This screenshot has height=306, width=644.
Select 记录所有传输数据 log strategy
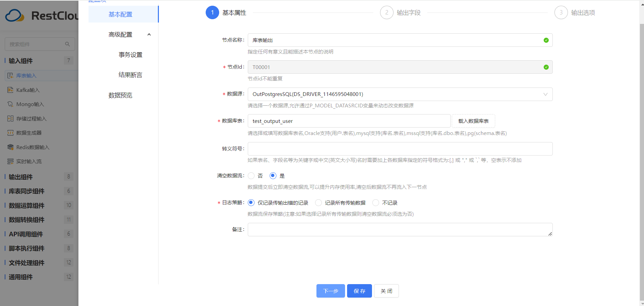pos(318,203)
